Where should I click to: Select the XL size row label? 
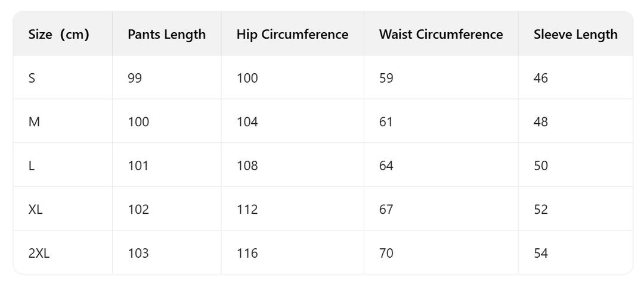coord(36,210)
